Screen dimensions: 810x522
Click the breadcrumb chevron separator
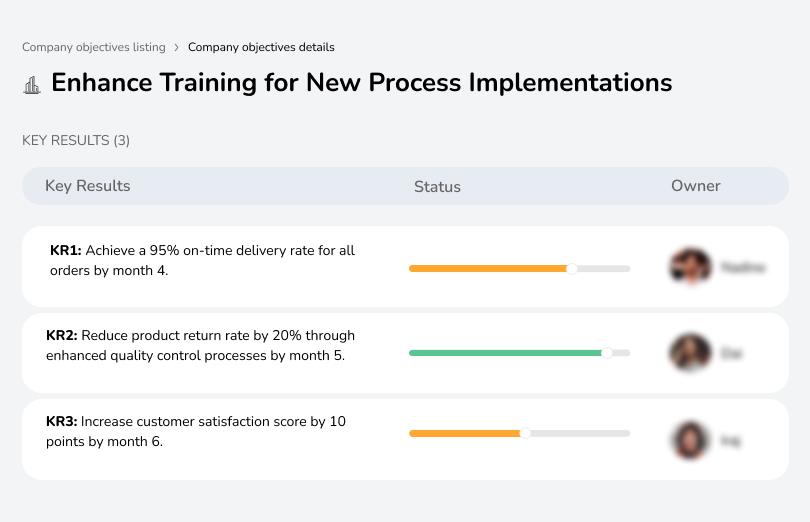[x=176, y=48]
